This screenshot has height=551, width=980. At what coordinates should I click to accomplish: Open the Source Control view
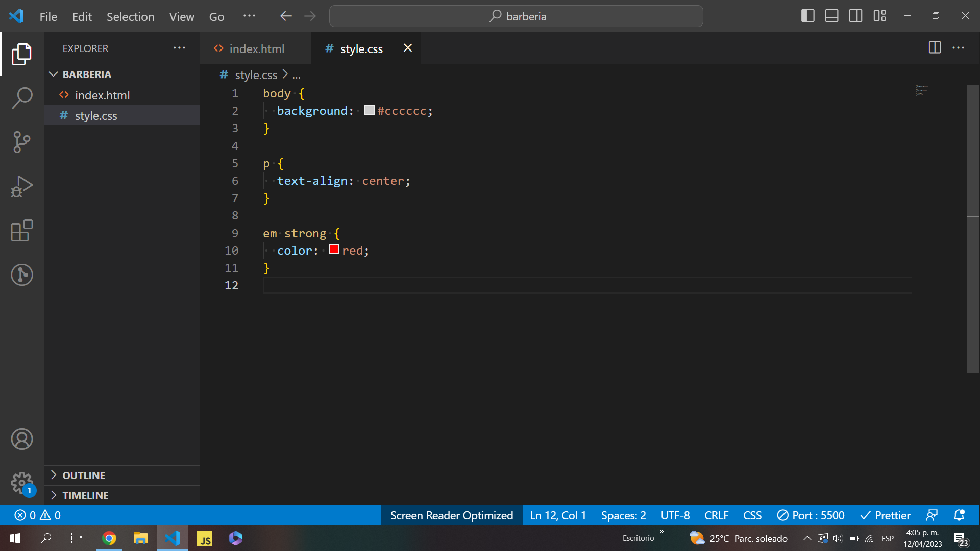tap(21, 142)
